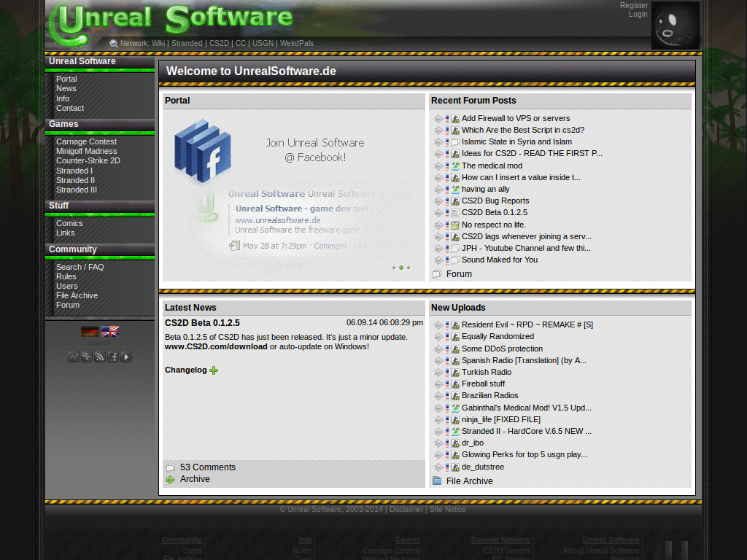Click the Facebook icon in the left sidebar

(112, 357)
